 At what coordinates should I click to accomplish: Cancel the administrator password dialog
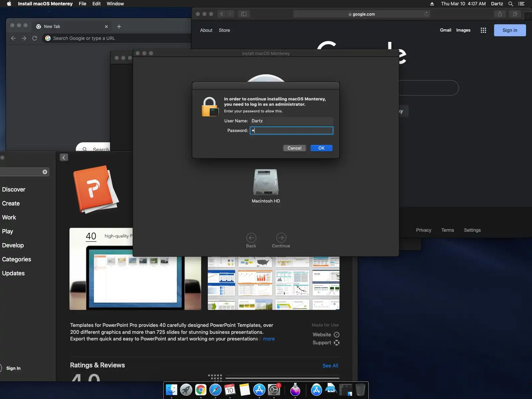pyautogui.click(x=294, y=148)
